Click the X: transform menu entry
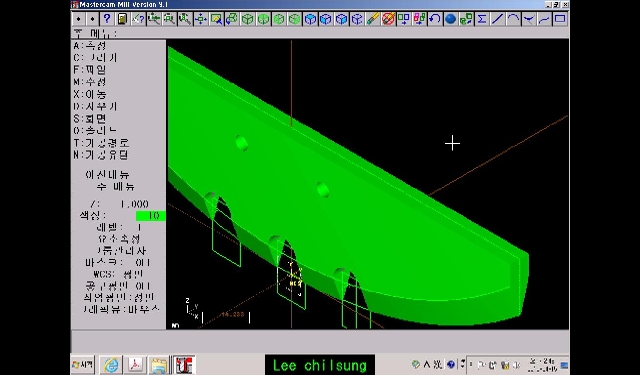The height and width of the screenshot is (375, 640). [x=90, y=94]
